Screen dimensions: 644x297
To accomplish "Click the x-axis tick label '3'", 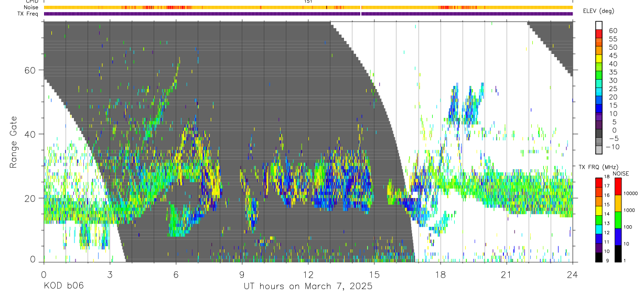I will (110, 274).
